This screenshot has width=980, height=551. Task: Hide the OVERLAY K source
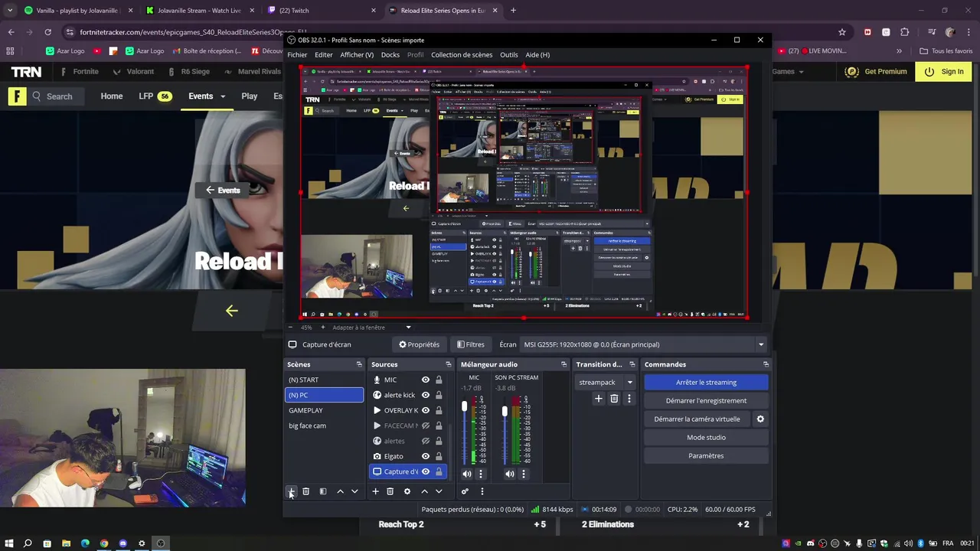coord(426,410)
